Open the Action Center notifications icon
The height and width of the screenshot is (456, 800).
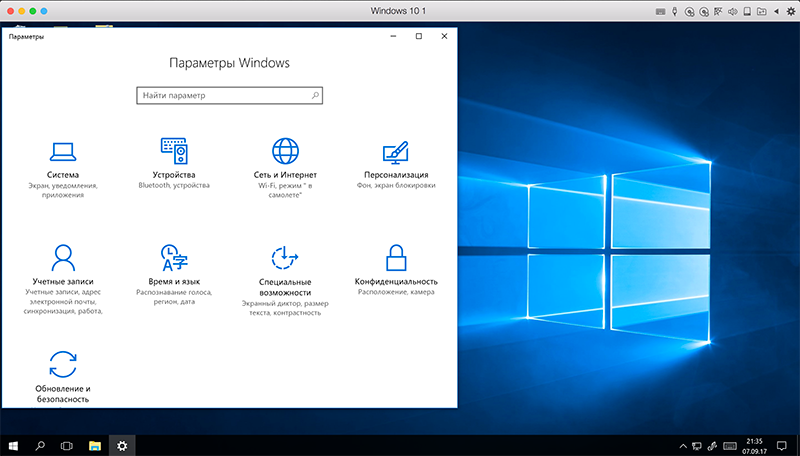780,445
